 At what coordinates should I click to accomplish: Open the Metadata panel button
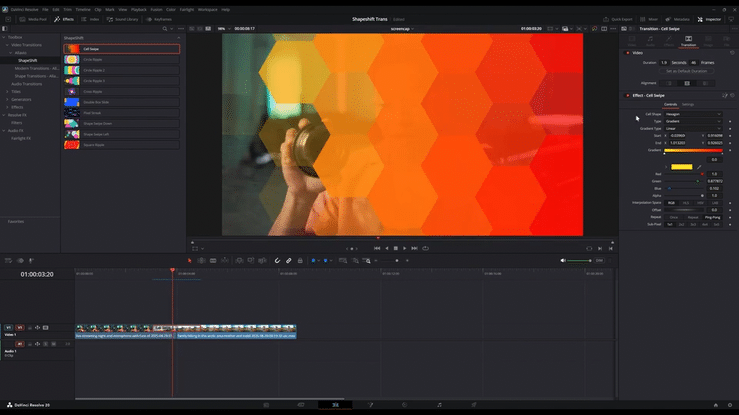tap(677, 19)
